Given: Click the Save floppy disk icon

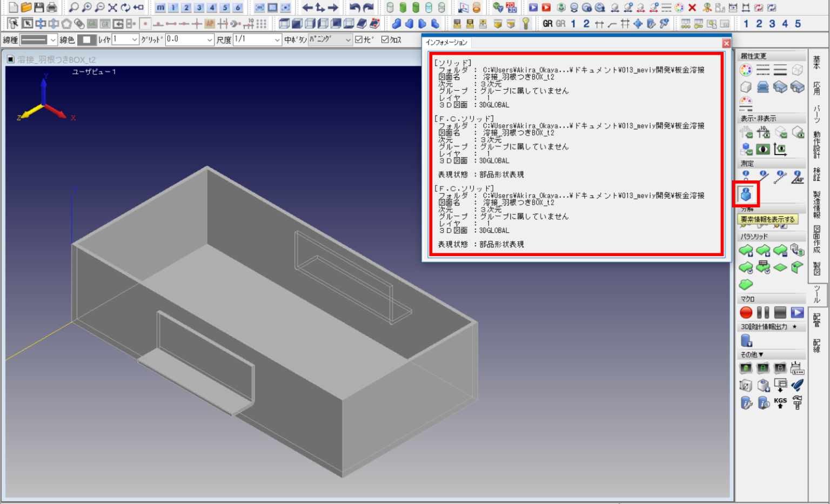Looking at the screenshot, I should pos(39,8).
